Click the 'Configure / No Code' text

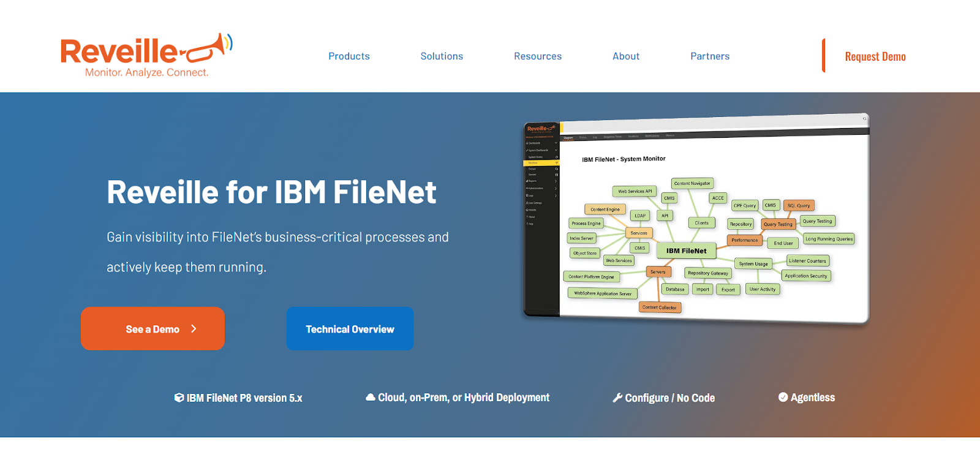(670, 398)
